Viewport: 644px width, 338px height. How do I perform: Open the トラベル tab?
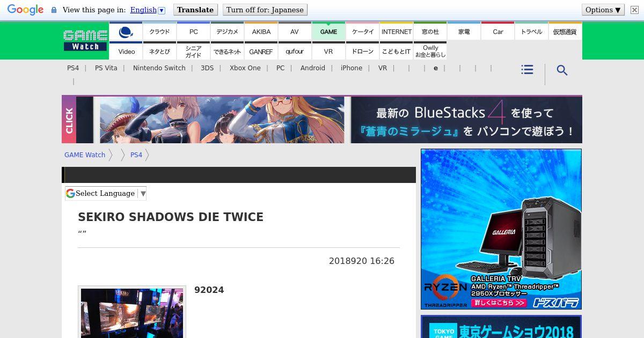[x=531, y=32]
